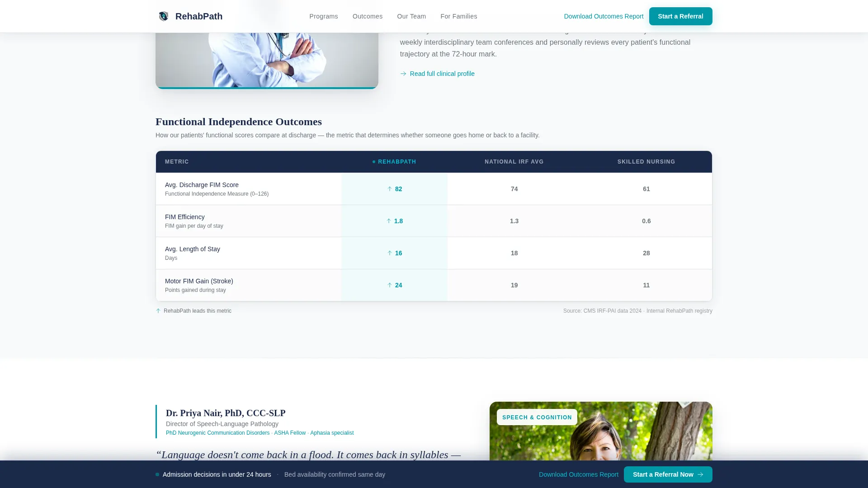
Task: Click the up arrow next to value 24
Action: [x=390, y=285]
